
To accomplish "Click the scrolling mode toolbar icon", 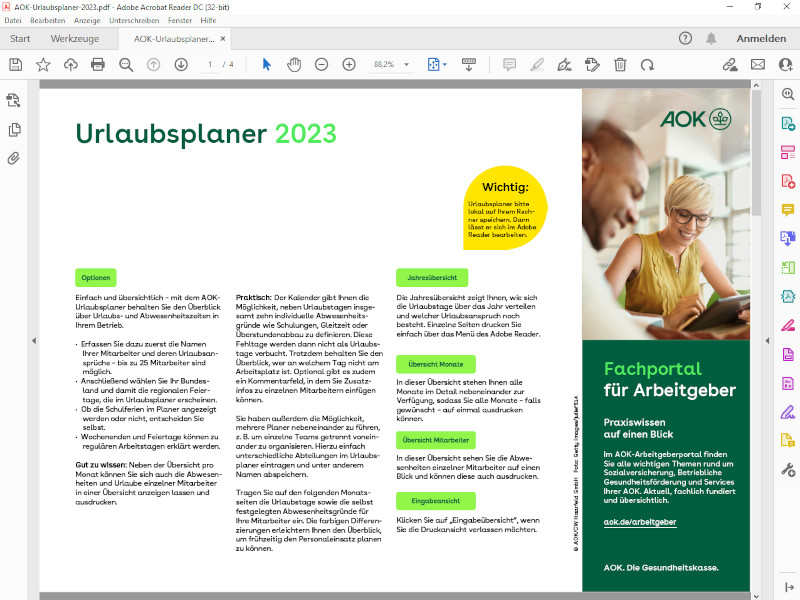I will [468, 65].
